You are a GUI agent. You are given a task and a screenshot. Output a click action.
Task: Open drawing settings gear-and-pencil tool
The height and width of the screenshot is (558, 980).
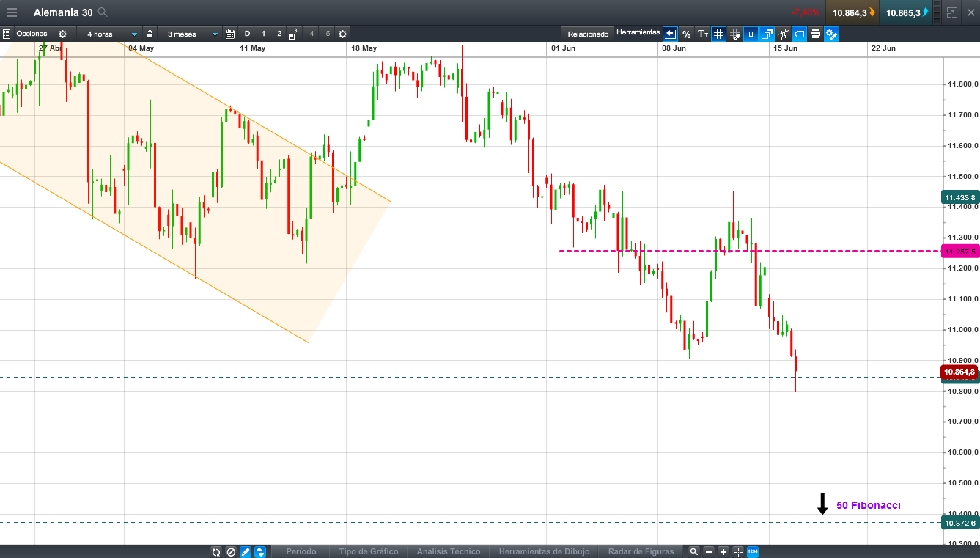(x=831, y=34)
